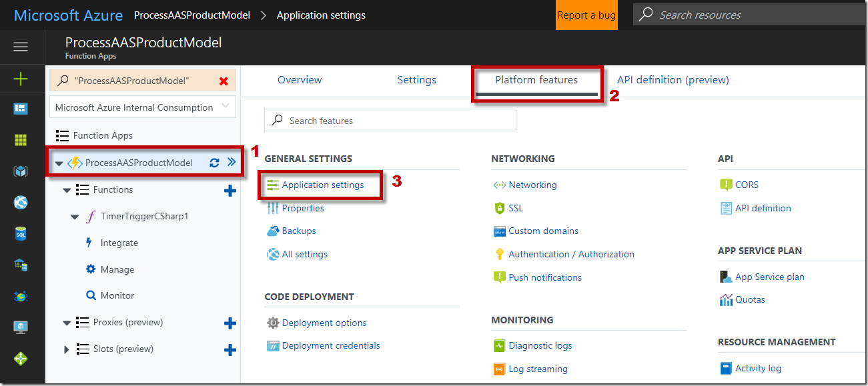
Task: Click the Report a bug button
Action: (x=586, y=15)
